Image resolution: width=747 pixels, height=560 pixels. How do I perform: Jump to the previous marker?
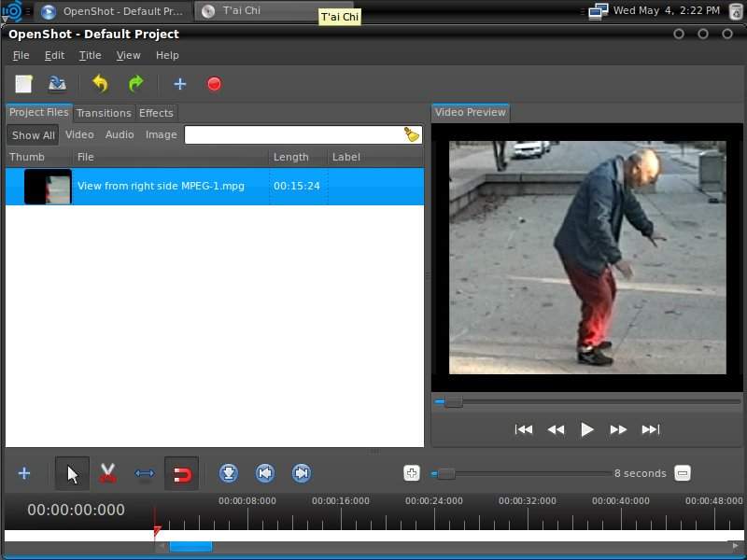pos(265,473)
